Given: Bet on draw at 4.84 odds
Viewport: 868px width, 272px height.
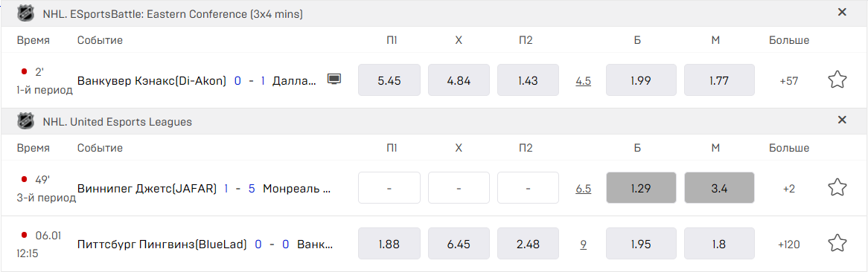Looking at the screenshot, I should point(459,81).
